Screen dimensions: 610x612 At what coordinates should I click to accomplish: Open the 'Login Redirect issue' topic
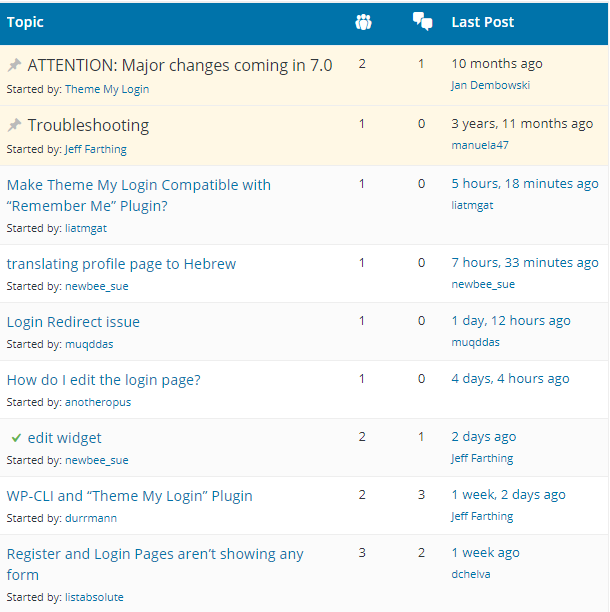(x=73, y=322)
